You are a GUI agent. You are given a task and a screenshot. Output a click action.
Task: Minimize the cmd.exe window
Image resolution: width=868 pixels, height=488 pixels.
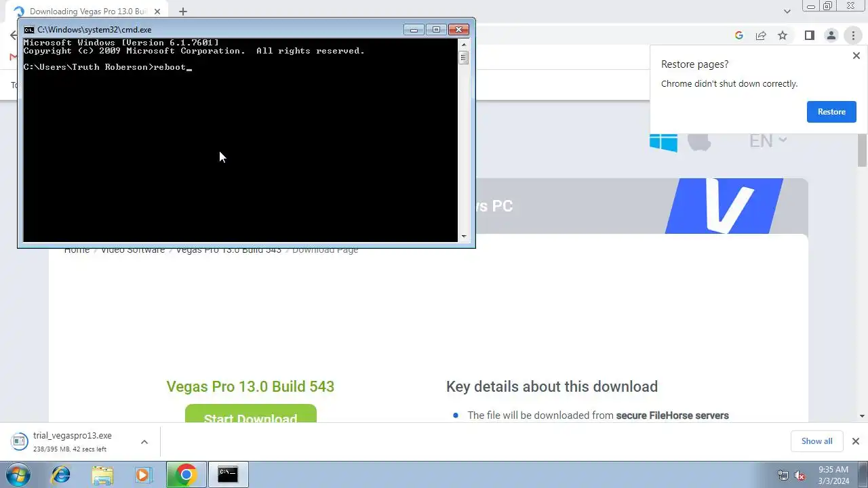pyautogui.click(x=414, y=30)
